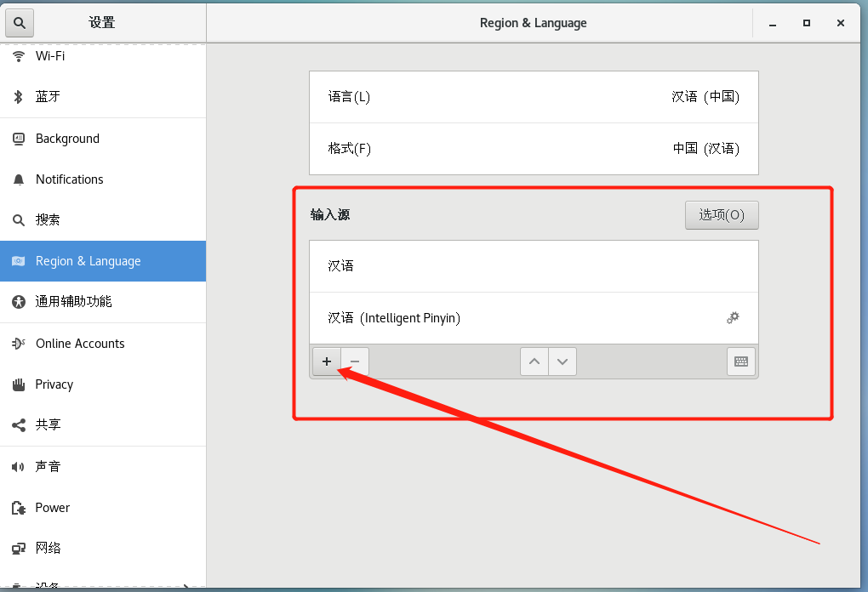This screenshot has width=868, height=592.
Task: Open 共享 settings panel
Action: click(103, 425)
